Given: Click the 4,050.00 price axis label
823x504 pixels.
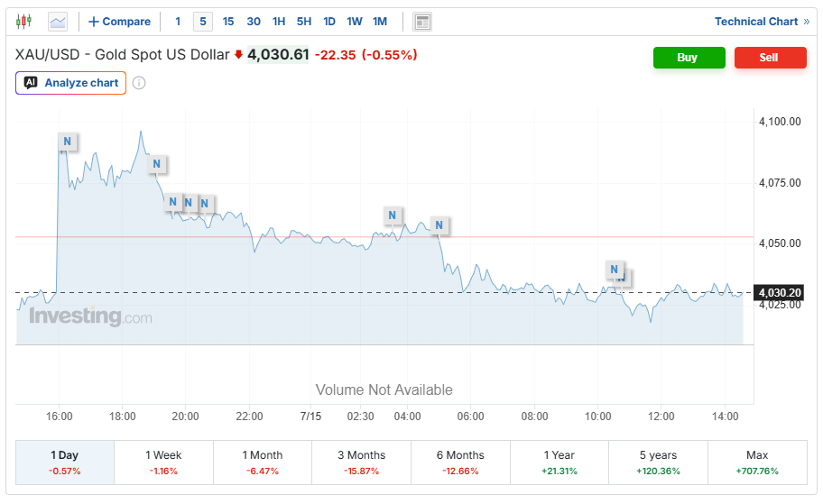Looking at the screenshot, I should coord(780,243).
